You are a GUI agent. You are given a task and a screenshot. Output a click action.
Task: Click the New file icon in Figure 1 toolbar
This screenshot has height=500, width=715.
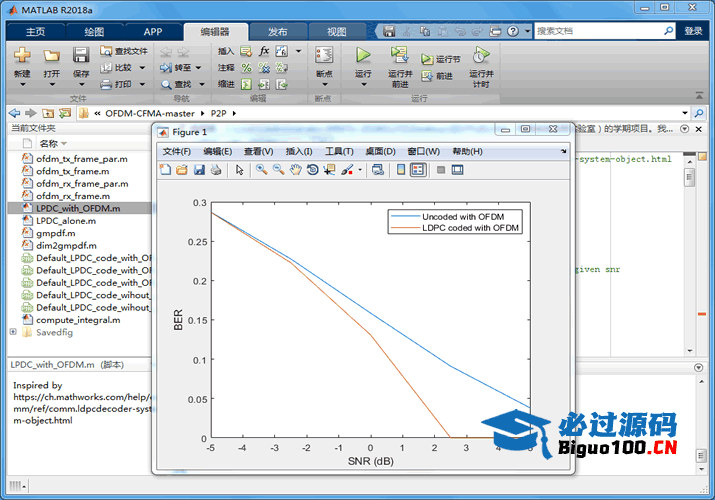[165, 170]
